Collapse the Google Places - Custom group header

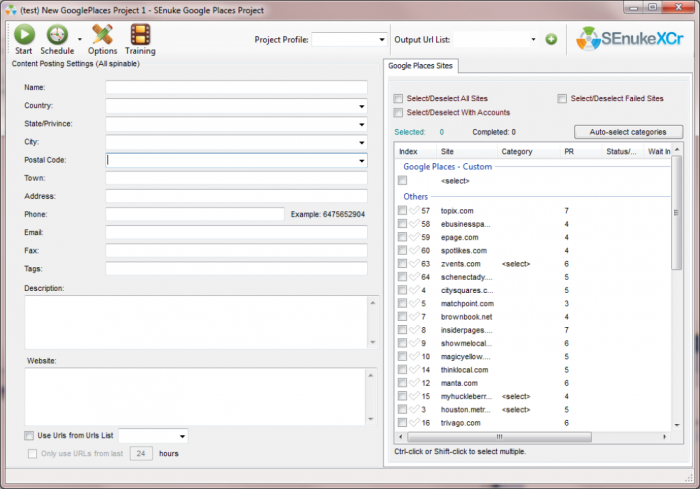(447, 167)
